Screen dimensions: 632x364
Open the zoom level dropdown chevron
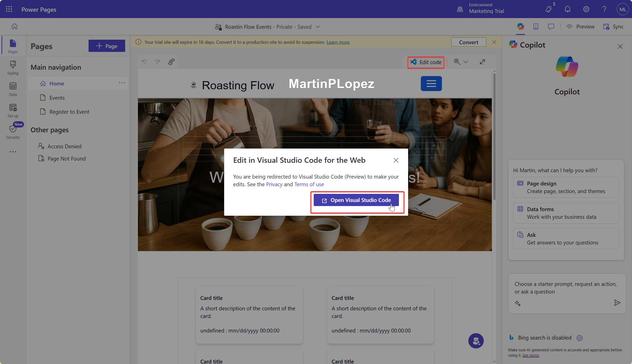pos(466,62)
